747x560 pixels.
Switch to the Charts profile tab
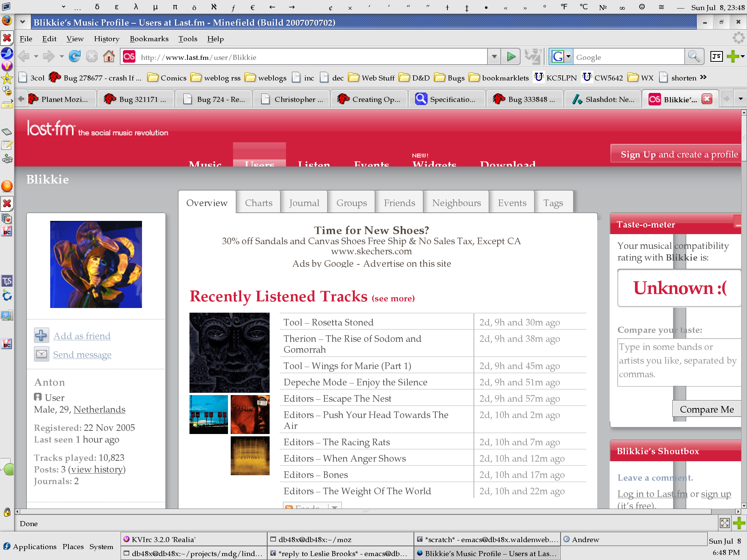(258, 203)
